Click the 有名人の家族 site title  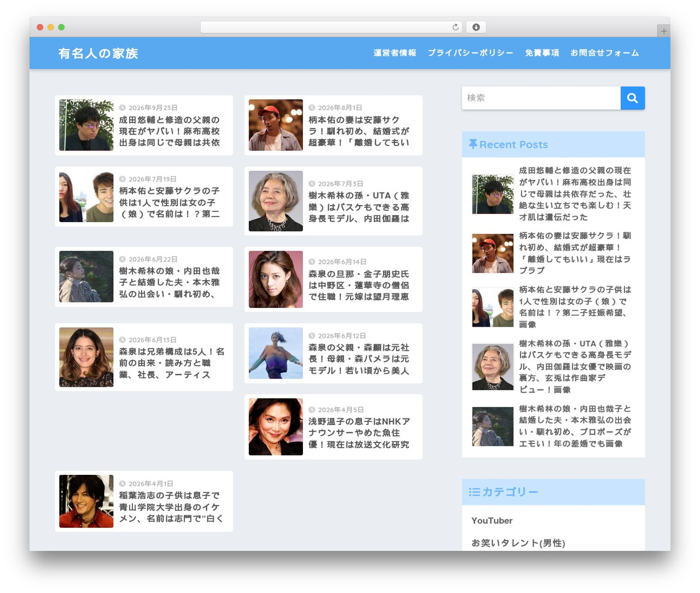pyautogui.click(x=98, y=53)
